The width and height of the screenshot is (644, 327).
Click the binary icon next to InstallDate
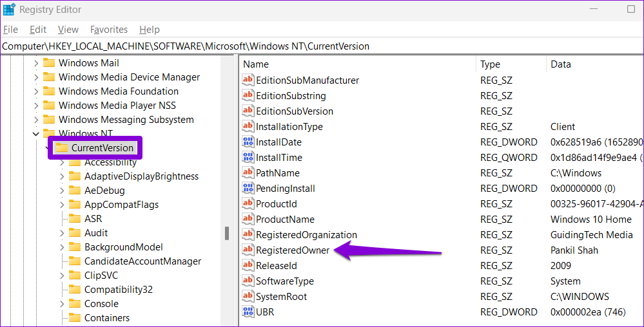(x=248, y=142)
